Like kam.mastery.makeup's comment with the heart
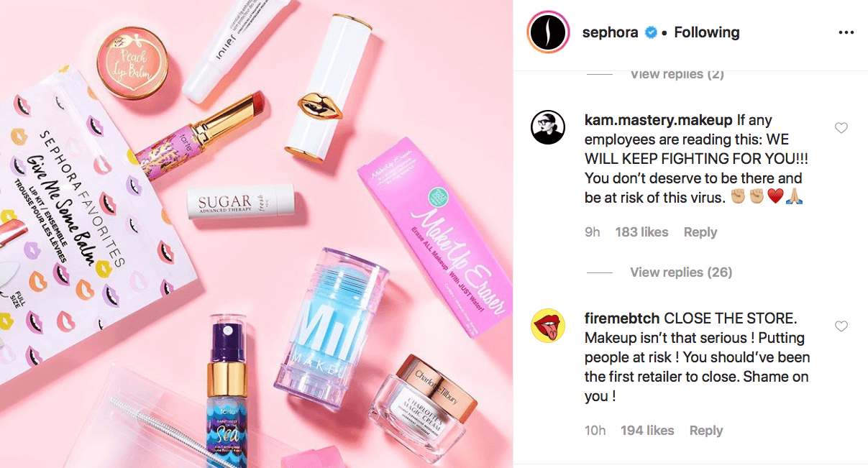868x468 pixels. [x=841, y=128]
